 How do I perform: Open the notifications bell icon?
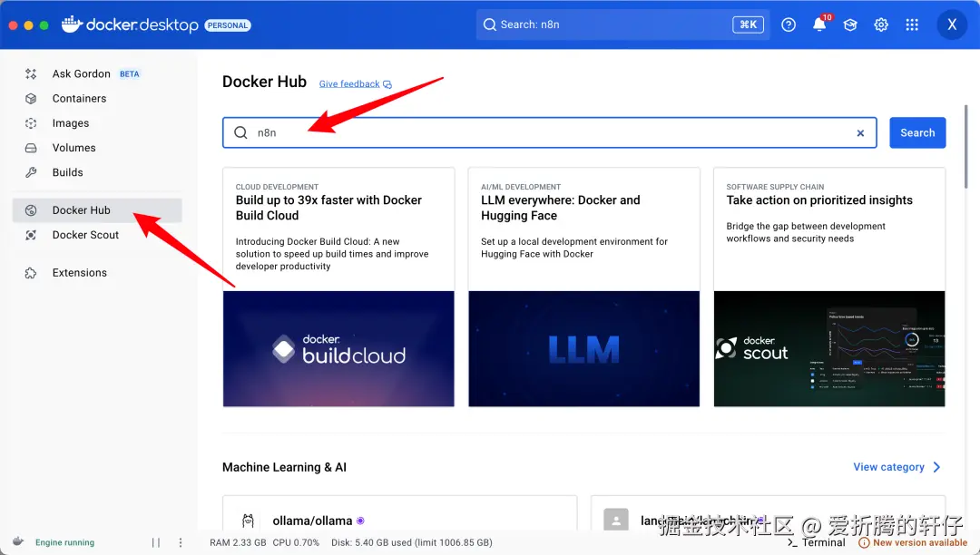click(819, 25)
